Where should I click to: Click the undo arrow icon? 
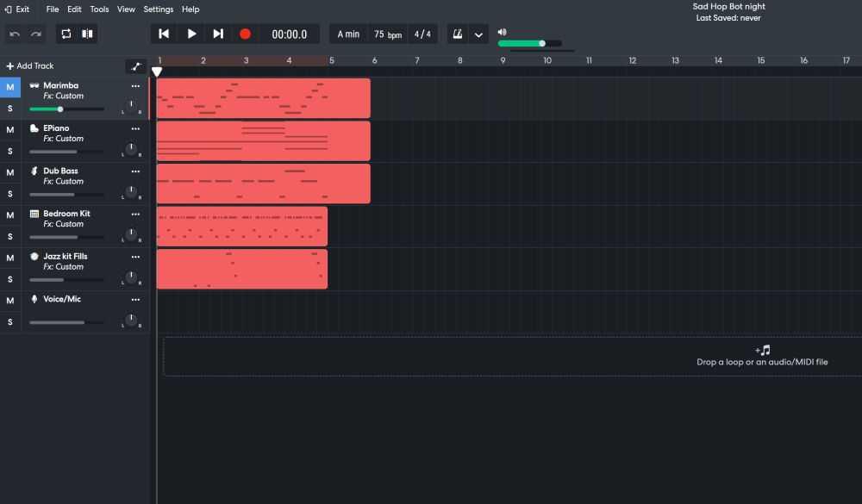(15, 34)
